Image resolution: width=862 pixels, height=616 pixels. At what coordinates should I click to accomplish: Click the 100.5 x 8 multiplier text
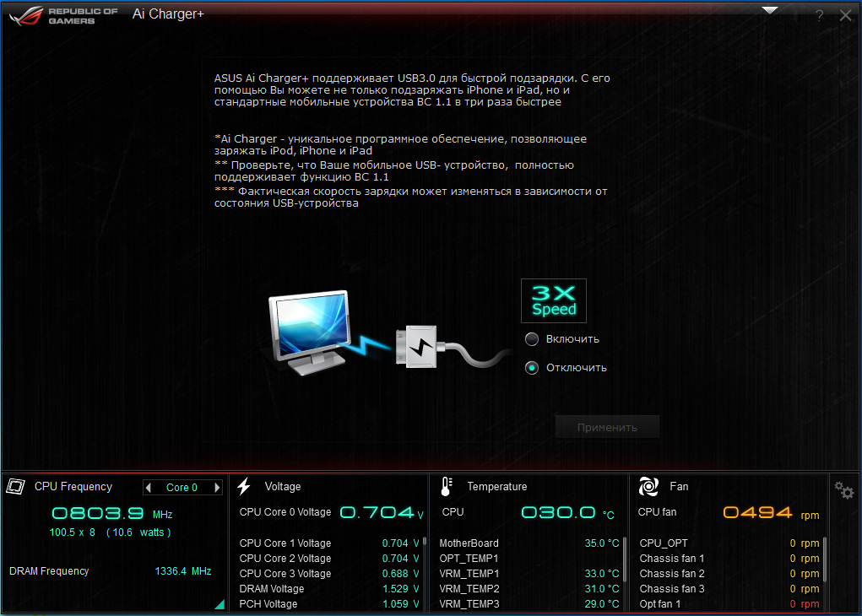point(72,532)
